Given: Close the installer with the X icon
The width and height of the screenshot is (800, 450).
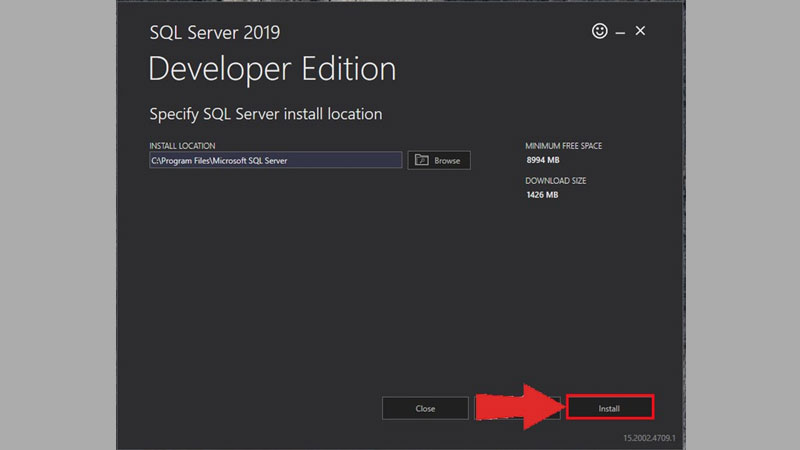Looking at the screenshot, I should 641,31.
